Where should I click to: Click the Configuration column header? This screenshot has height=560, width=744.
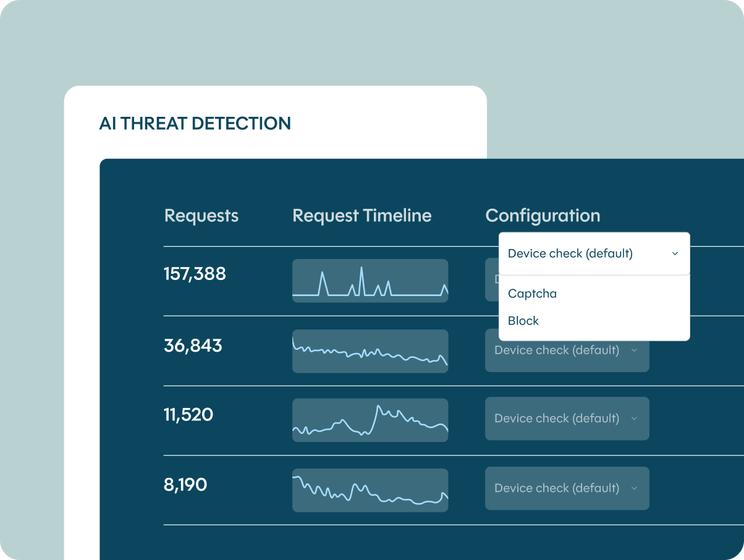543,216
